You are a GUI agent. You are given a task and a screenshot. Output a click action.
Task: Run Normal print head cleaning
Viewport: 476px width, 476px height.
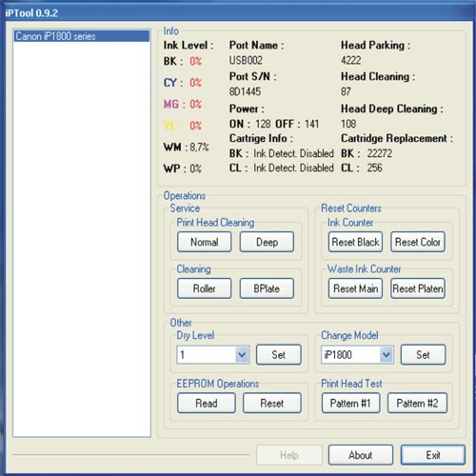[x=205, y=242]
